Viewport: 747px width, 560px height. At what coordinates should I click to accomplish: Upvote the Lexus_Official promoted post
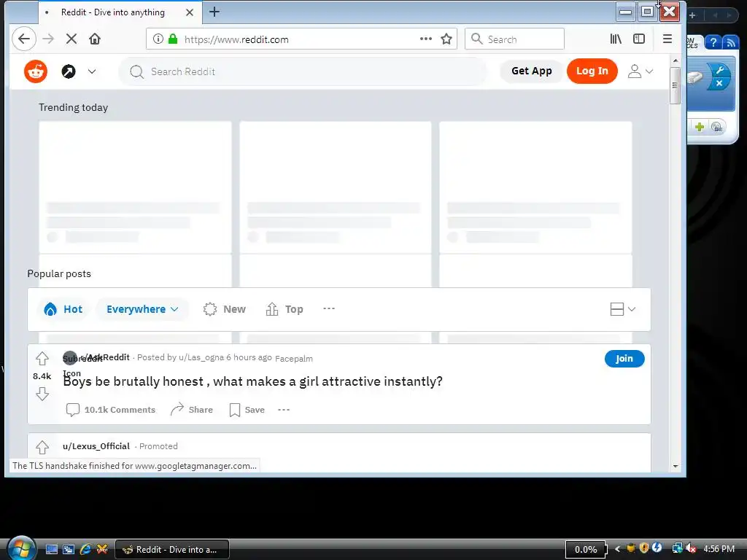[x=42, y=447]
